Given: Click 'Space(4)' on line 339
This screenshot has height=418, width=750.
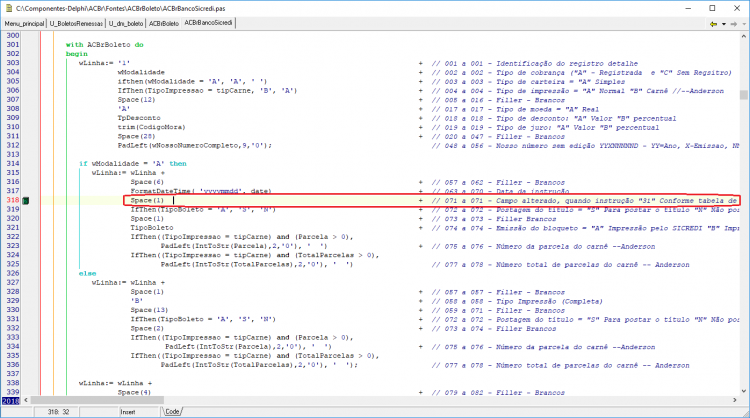Looking at the screenshot, I should 134,393.
